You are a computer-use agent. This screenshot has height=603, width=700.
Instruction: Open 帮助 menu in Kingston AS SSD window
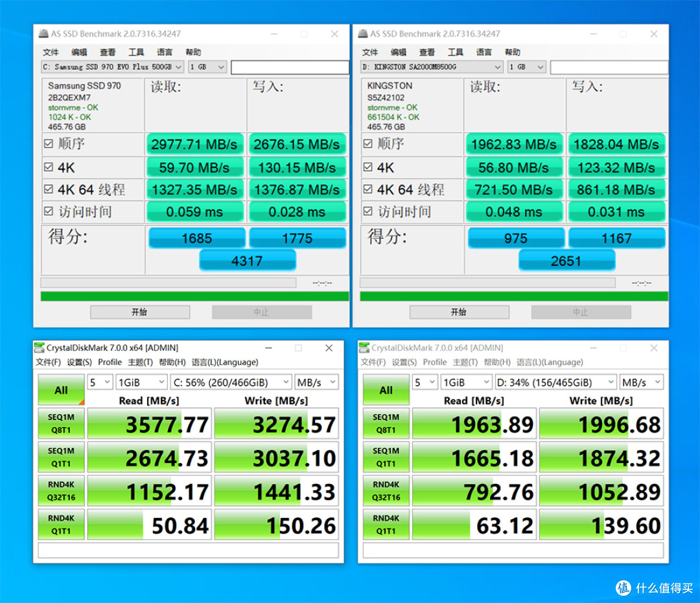point(513,53)
